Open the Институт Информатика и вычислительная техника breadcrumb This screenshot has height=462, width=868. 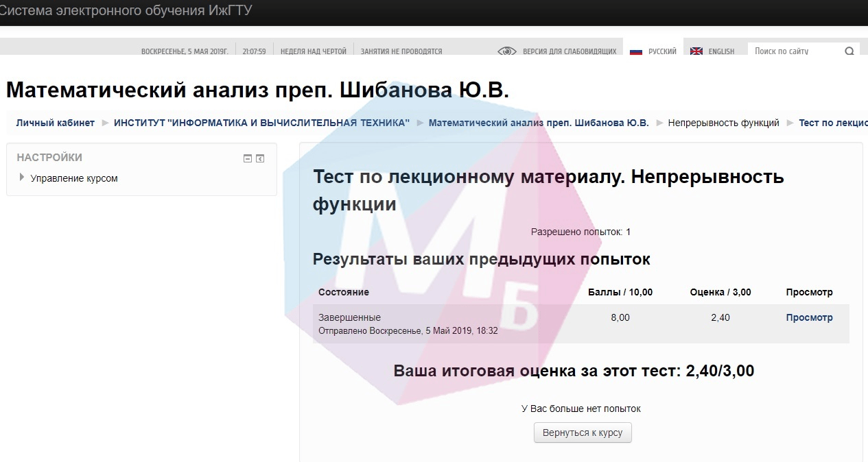pos(261,123)
